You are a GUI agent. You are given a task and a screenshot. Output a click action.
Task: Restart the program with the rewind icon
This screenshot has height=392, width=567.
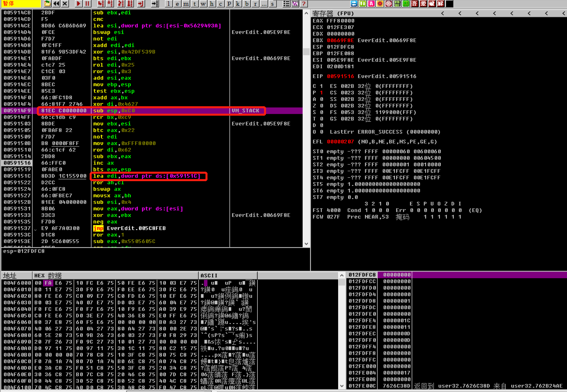56,3
